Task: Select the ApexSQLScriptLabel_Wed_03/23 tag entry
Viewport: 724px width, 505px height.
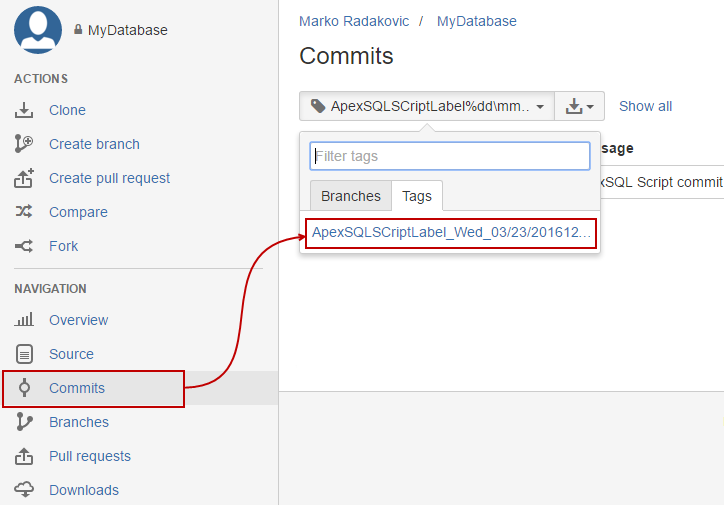Action: (451, 232)
